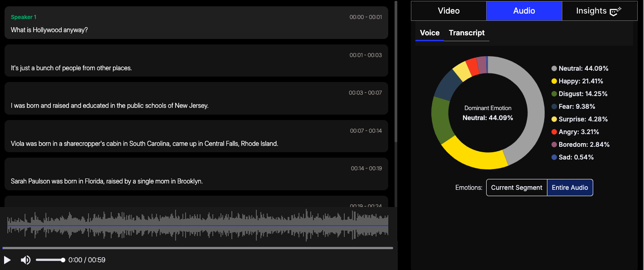Click the middle of the audio waveform

click(x=198, y=225)
